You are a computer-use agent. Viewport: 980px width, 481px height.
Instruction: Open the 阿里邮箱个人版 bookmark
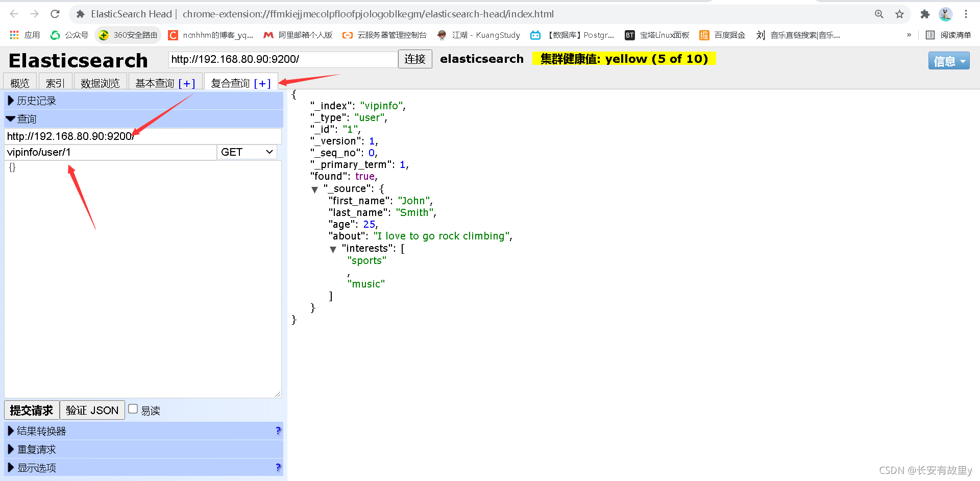pyautogui.click(x=298, y=35)
